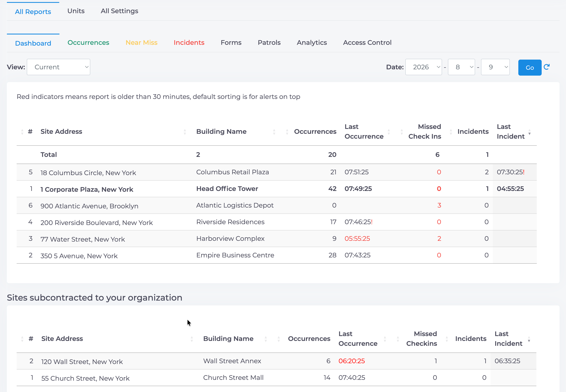566x392 pixels.
Task: Click building name Riverside Residences
Action: [x=230, y=222]
